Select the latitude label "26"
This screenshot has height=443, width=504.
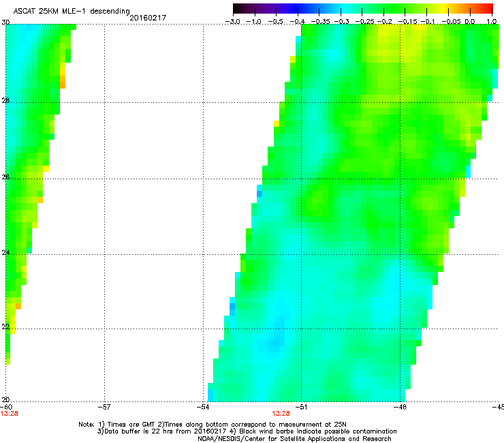tap(5, 177)
